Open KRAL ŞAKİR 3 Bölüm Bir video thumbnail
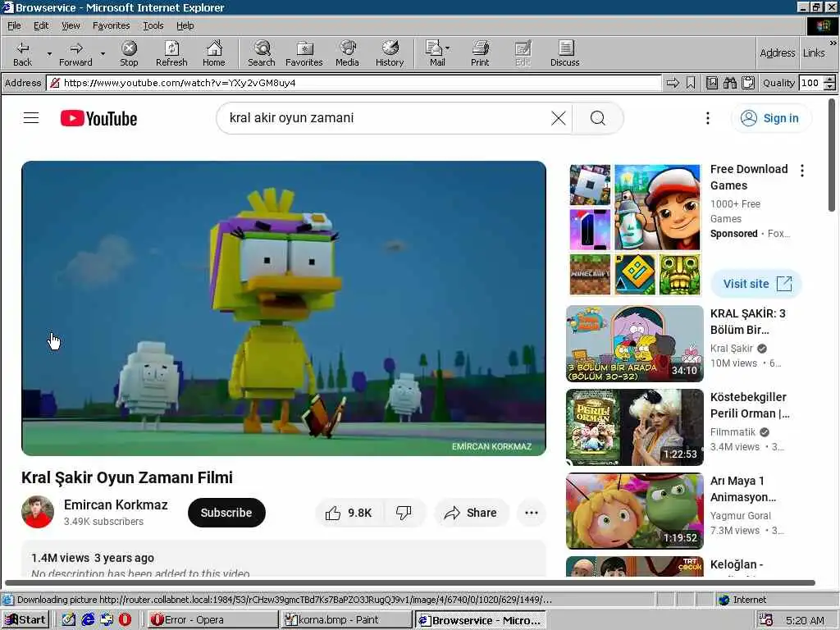Screen dimensions: 840x630 tap(635, 344)
